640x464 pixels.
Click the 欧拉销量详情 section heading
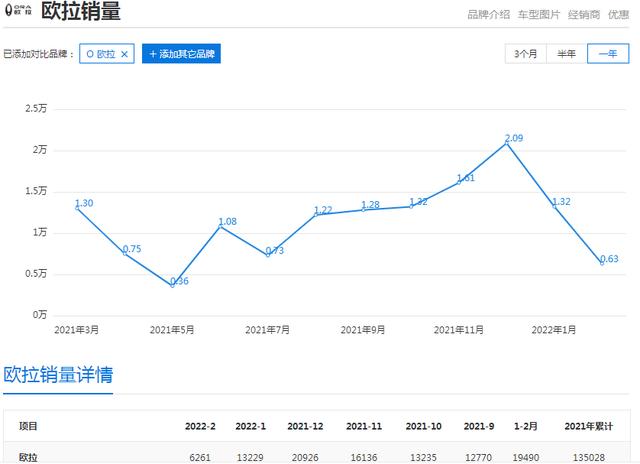58,375
